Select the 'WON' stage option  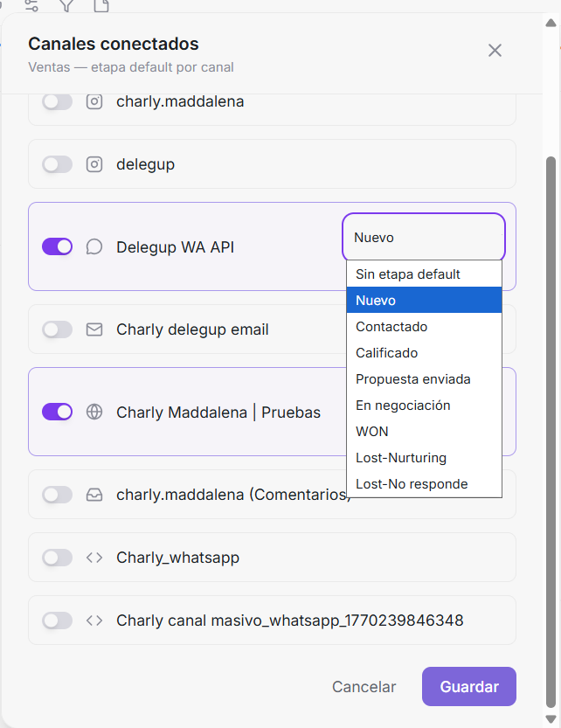tap(424, 432)
